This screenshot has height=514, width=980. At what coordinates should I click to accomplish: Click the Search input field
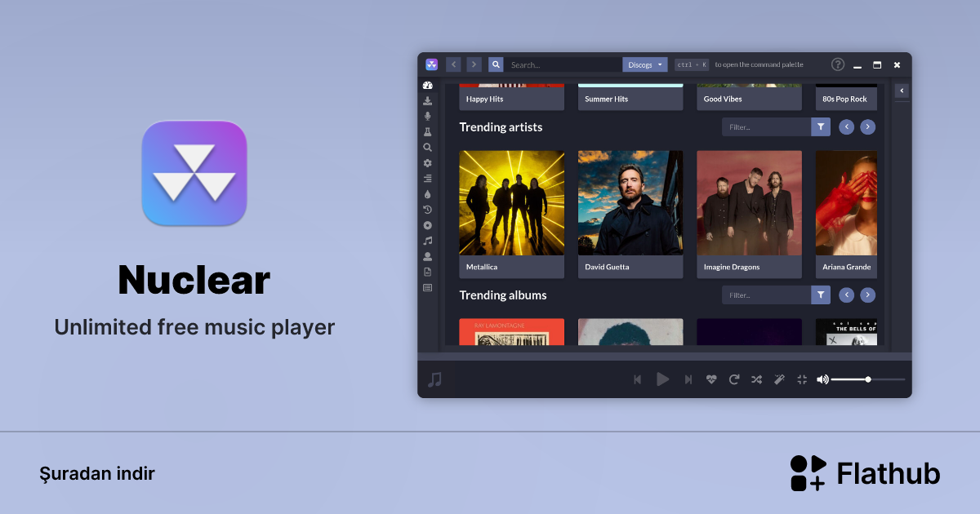(563, 64)
